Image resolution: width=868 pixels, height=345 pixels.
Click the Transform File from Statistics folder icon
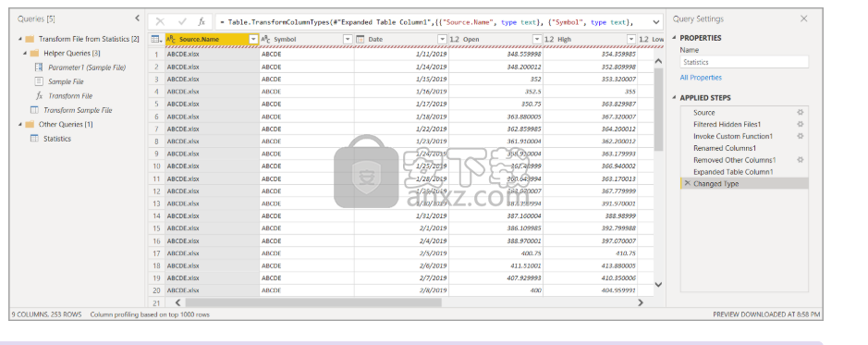click(30, 40)
